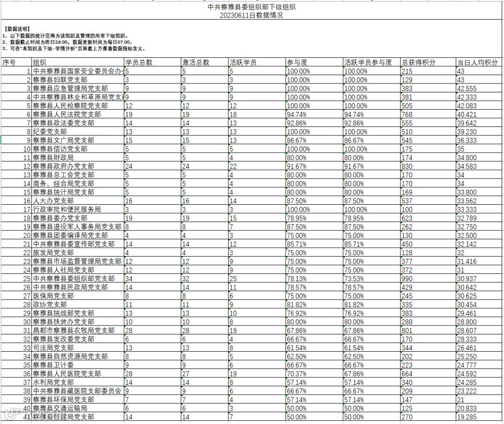
Task: Click cell 司法局党支部
Action: (x=78, y=348)
